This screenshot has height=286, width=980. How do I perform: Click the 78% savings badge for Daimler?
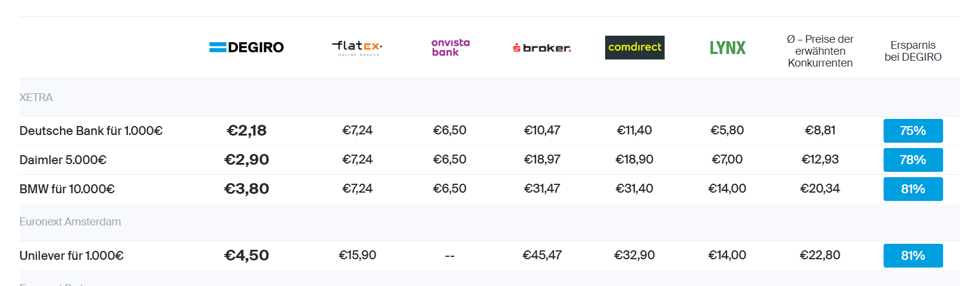[x=913, y=160]
